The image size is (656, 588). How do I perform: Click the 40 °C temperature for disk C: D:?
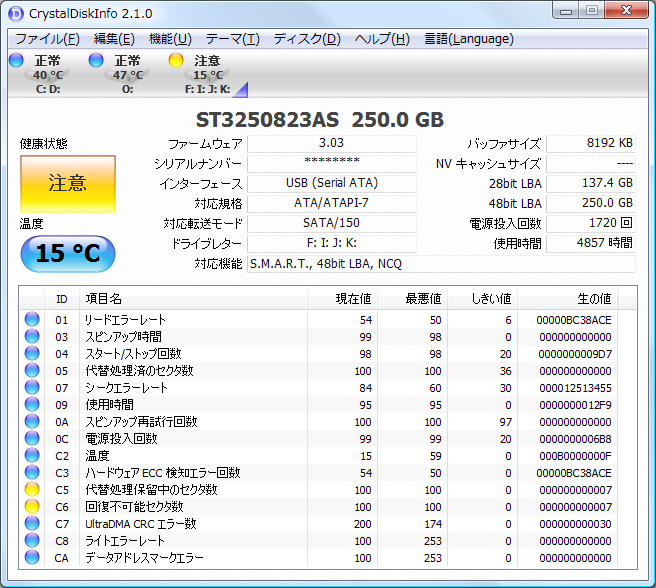click(48, 75)
